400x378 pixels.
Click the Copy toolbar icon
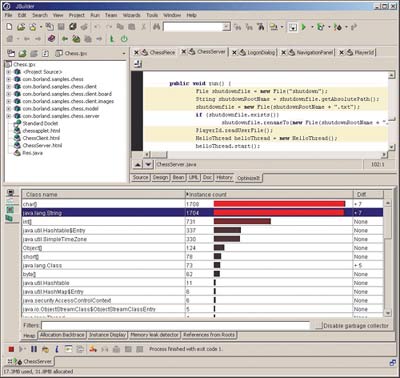(120, 27)
